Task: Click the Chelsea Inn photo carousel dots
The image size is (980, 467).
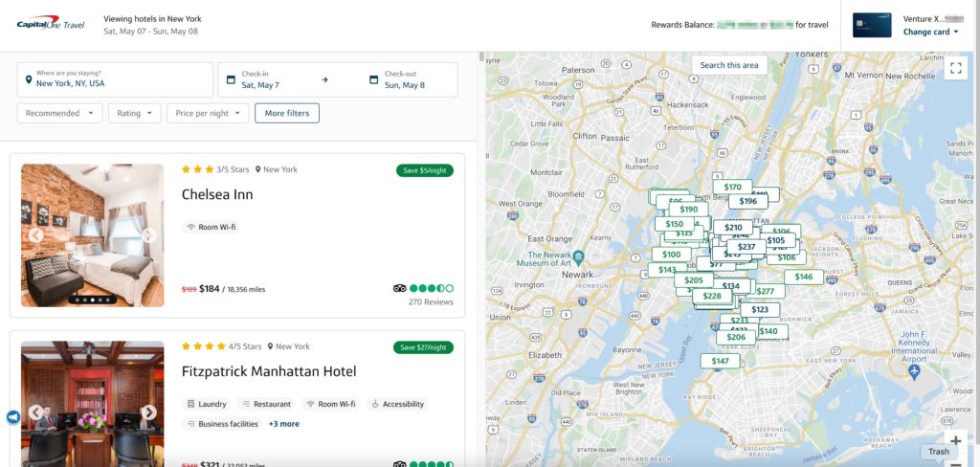Action: click(x=93, y=300)
